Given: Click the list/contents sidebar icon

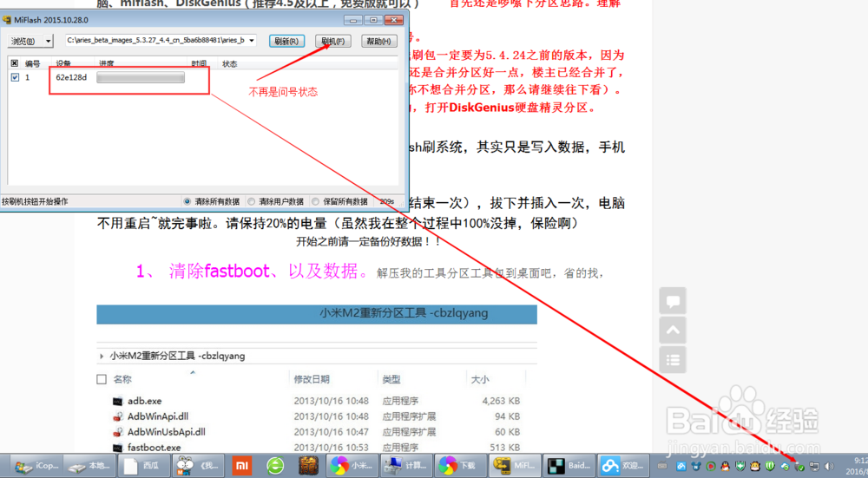Looking at the screenshot, I should (673, 360).
